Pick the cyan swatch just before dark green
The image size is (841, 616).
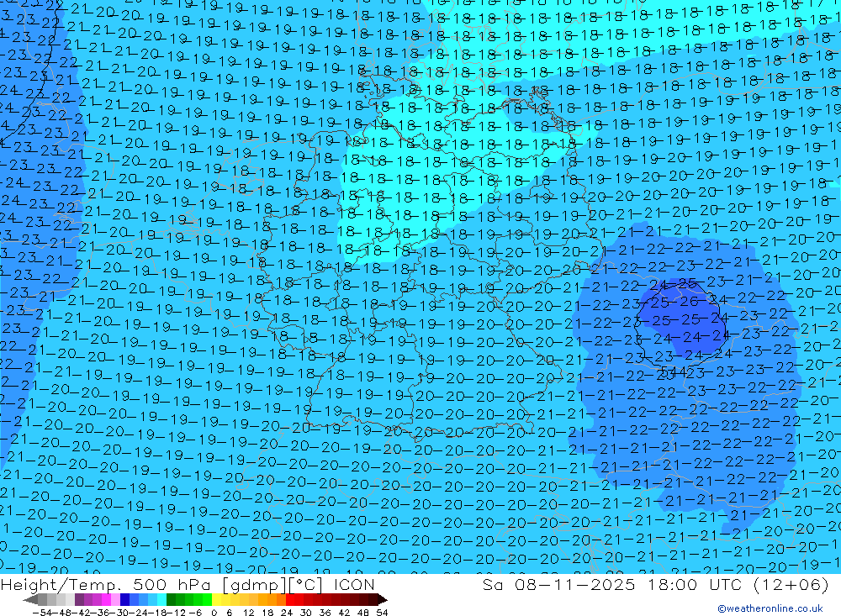(161, 599)
